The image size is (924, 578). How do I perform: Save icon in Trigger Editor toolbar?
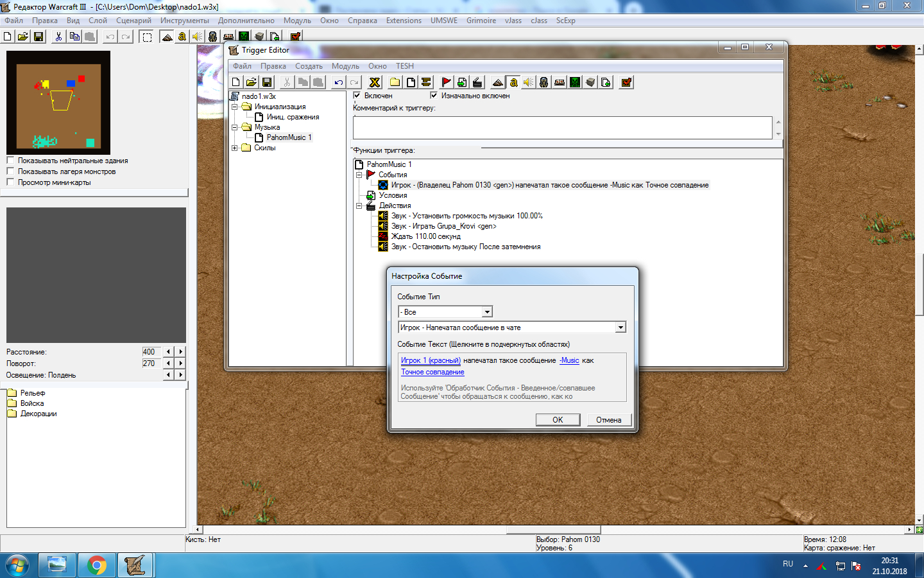click(267, 82)
